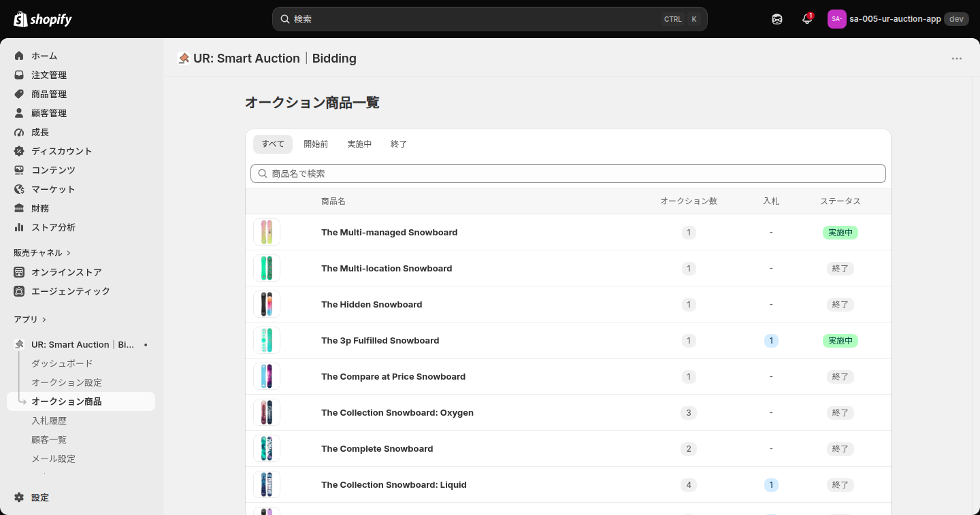
Task: Open オークション設定 in app submenu
Action: [x=67, y=383]
